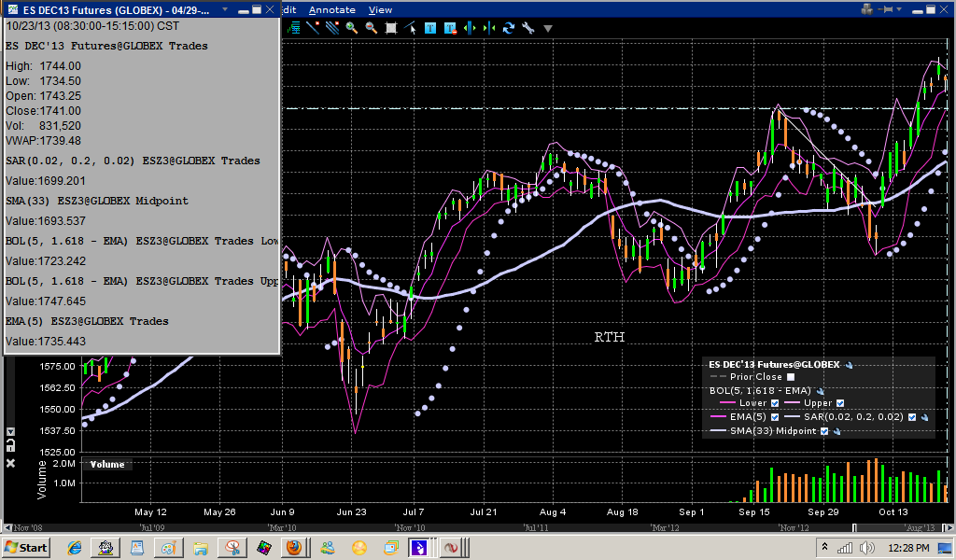Screen dimensions: 956x560
Task: Edit SMA(33) Midpoint wrench settings
Action: pos(836,431)
